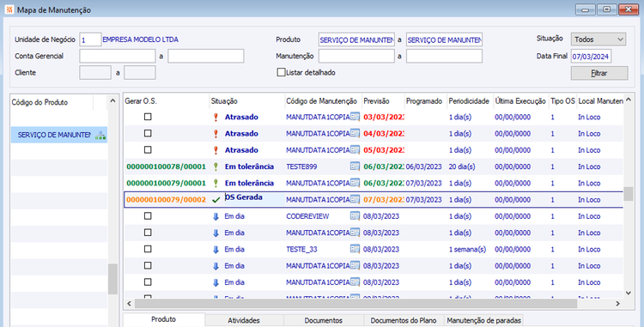Click the second Produto range field
Image resolution: width=644 pixels, height=327 pixels.
pos(445,39)
